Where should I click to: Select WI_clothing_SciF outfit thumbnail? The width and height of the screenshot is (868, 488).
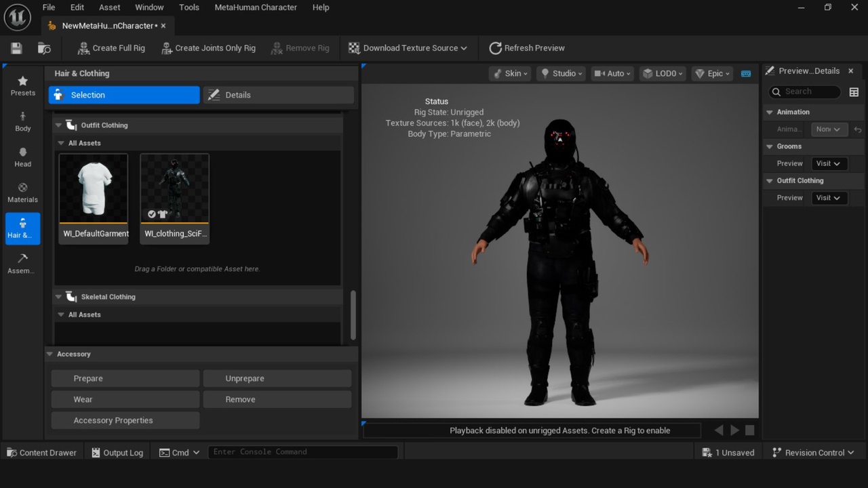coord(175,198)
